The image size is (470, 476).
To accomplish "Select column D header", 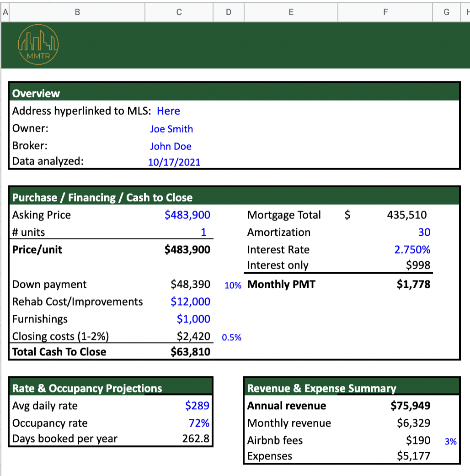I will [229, 12].
